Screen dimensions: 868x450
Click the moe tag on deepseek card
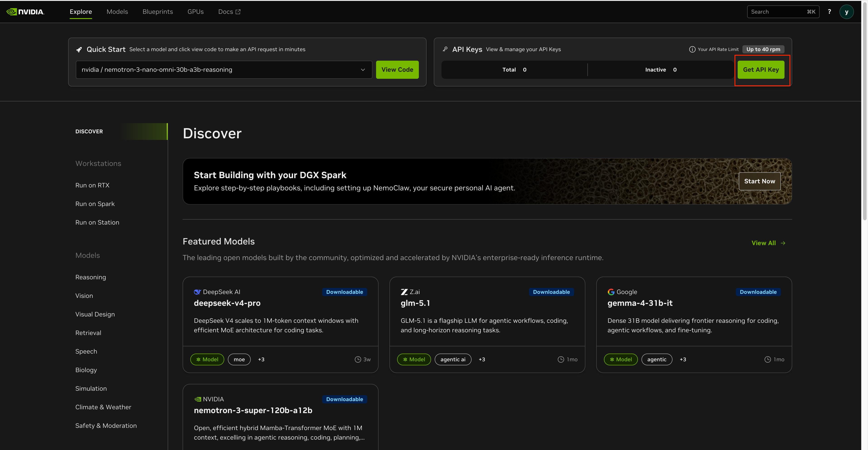click(239, 359)
